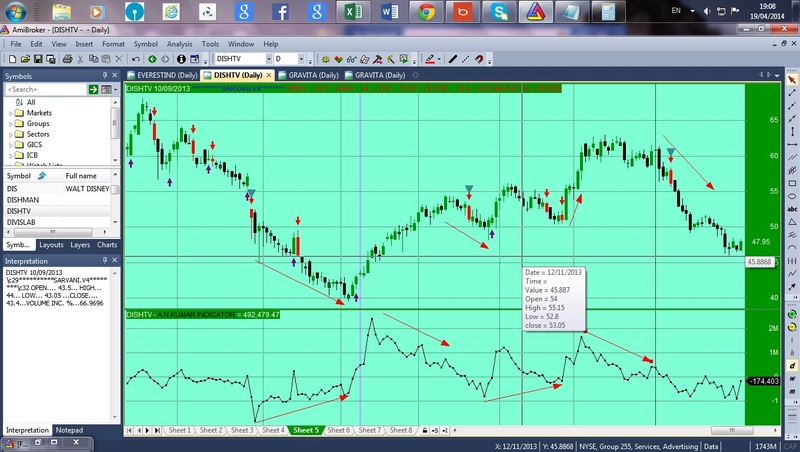Open the D interval dropdown
This screenshot has width=800, height=452.
pos(301,59)
